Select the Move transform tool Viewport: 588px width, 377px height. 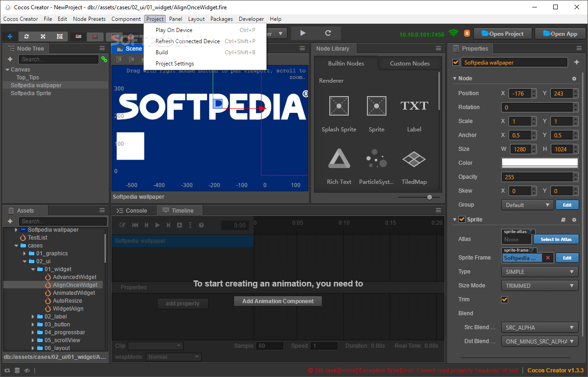[x=10, y=36]
